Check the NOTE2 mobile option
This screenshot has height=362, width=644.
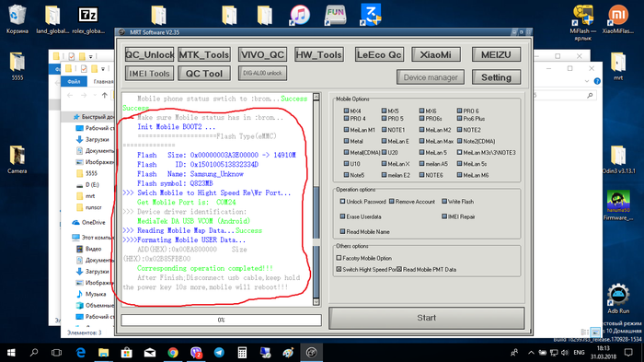pyautogui.click(x=460, y=130)
